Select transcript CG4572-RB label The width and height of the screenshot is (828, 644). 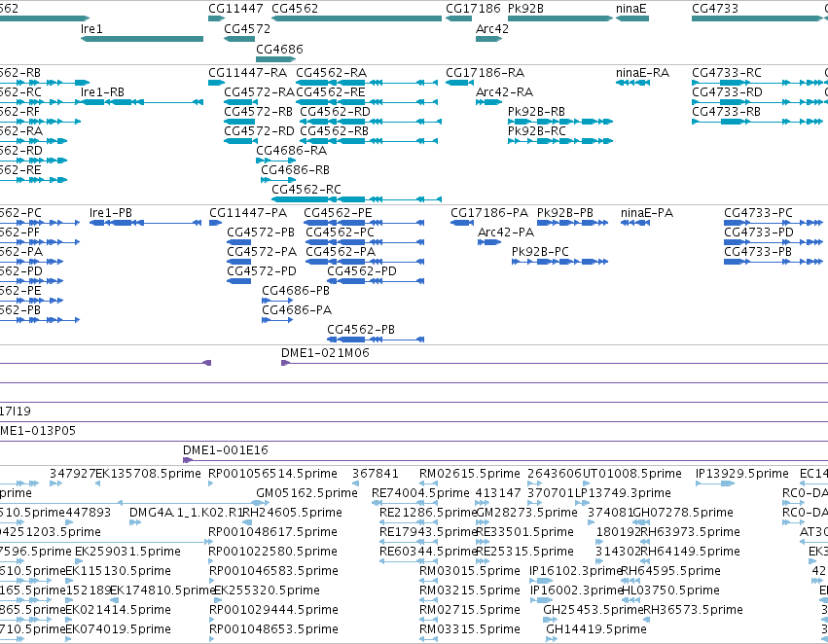[x=258, y=111]
